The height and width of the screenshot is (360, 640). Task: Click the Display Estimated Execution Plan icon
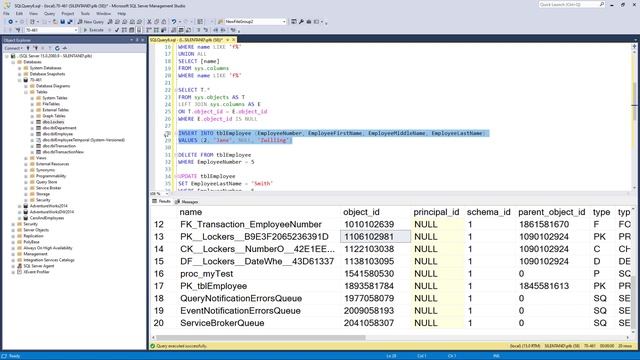124,30
